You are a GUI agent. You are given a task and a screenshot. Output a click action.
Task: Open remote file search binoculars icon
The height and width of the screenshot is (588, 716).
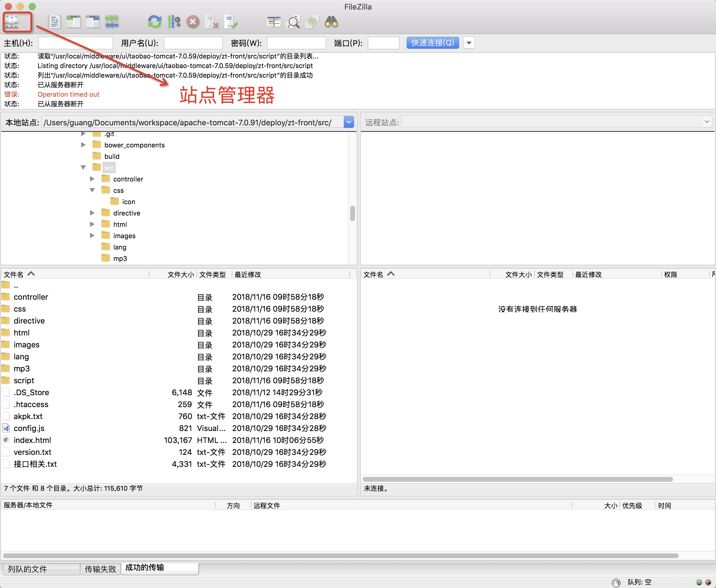click(331, 22)
